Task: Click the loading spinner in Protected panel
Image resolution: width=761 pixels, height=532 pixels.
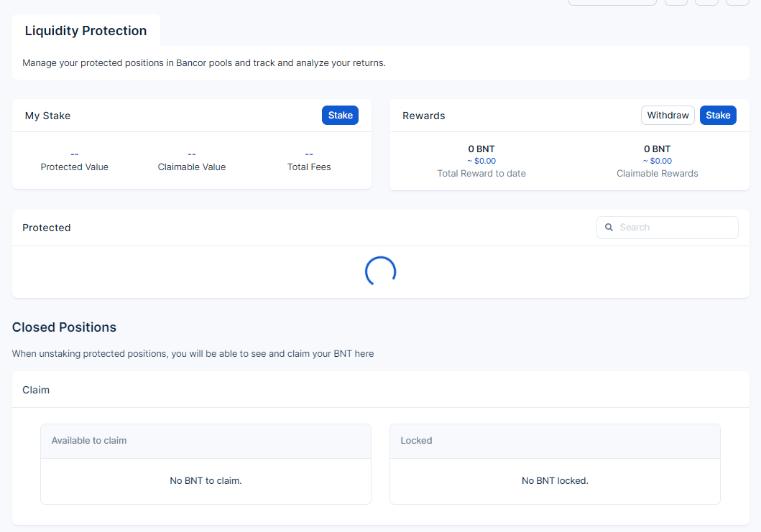Action: [381, 271]
